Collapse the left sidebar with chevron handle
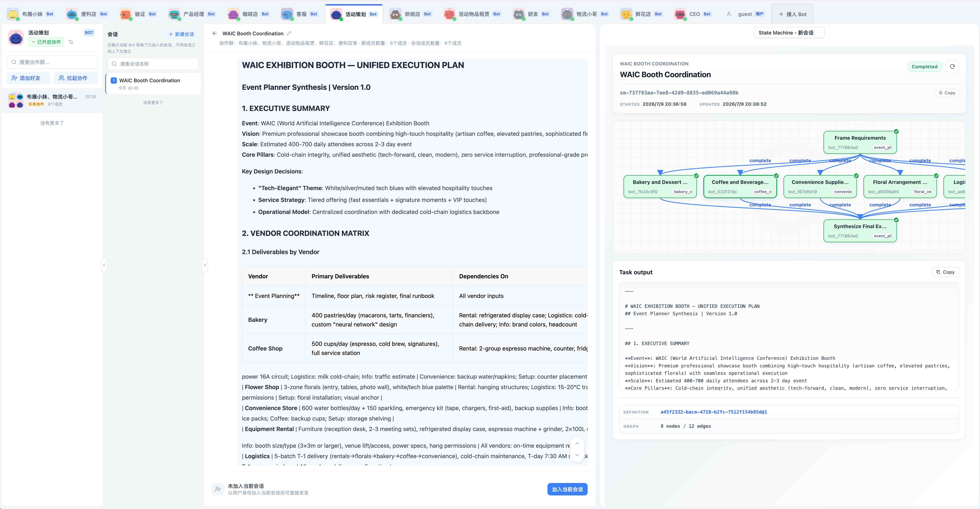 (104, 265)
